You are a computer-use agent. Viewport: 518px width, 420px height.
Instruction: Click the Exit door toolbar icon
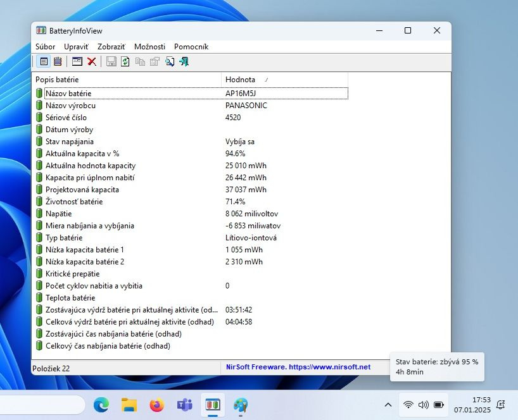pyautogui.click(x=184, y=61)
